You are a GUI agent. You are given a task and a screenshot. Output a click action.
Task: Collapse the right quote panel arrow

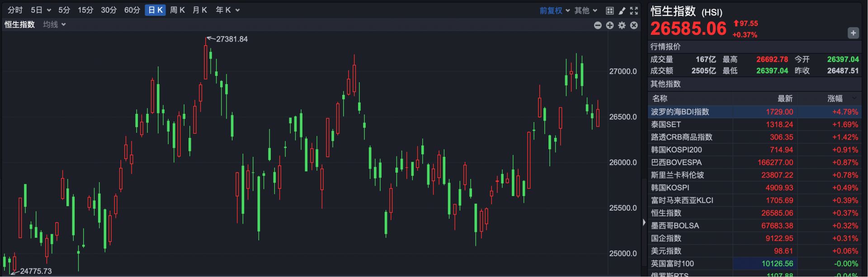(644, 222)
